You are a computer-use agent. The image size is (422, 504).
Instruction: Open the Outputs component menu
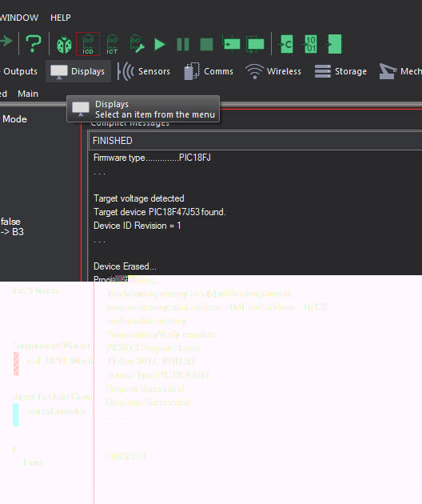(x=19, y=71)
